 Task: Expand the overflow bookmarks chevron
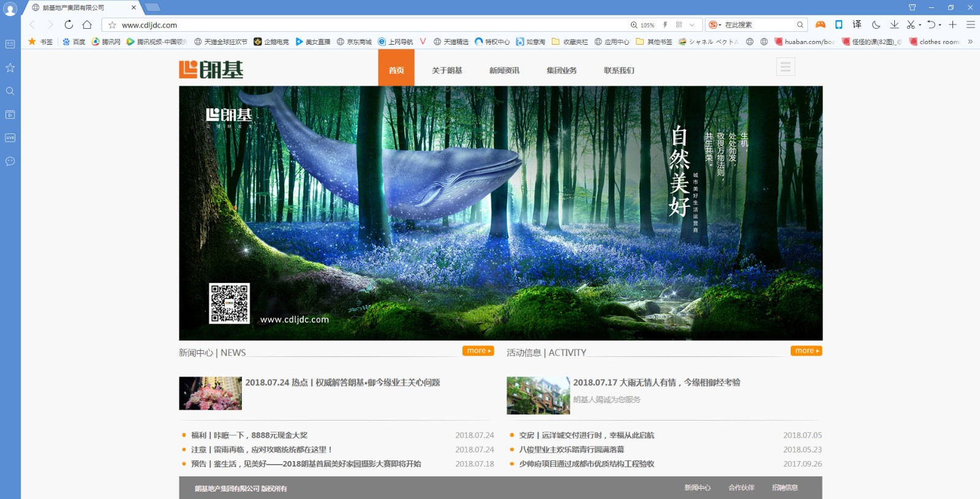pos(970,42)
